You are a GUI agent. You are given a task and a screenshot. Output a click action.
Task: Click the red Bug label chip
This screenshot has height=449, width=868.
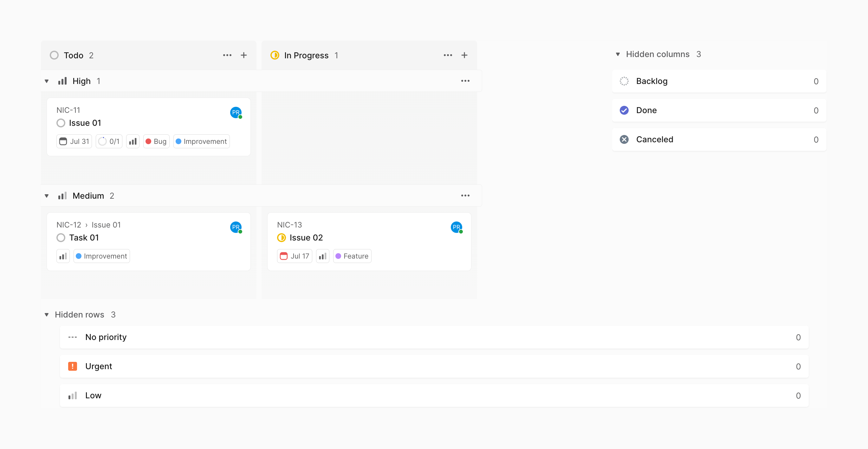(156, 141)
